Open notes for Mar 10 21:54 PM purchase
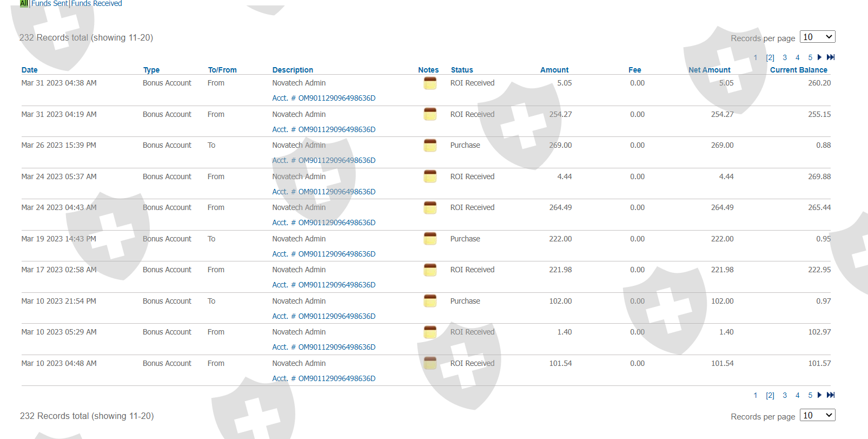The image size is (868, 439). coord(430,301)
